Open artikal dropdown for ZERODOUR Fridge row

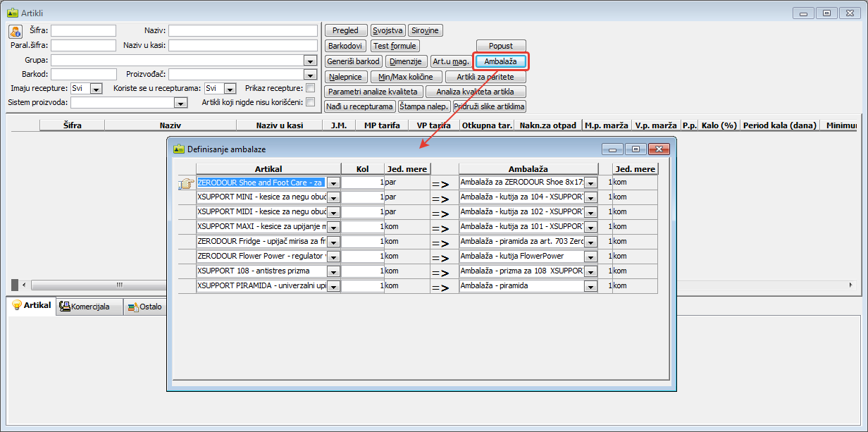(333, 242)
